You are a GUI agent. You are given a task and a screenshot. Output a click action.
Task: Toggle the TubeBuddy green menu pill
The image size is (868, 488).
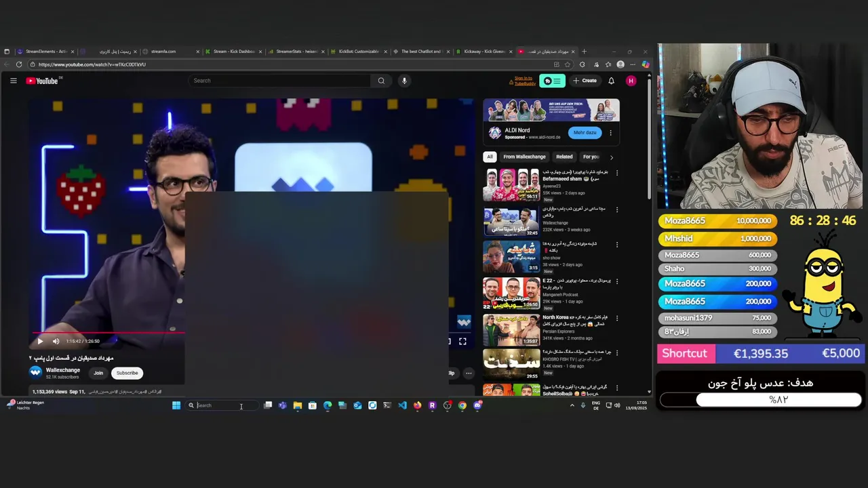point(553,81)
